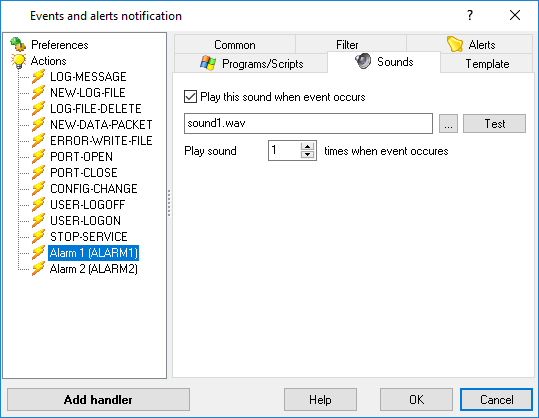Decrease play sound count with down arrow
This screenshot has height=418, width=539.
click(x=307, y=154)
